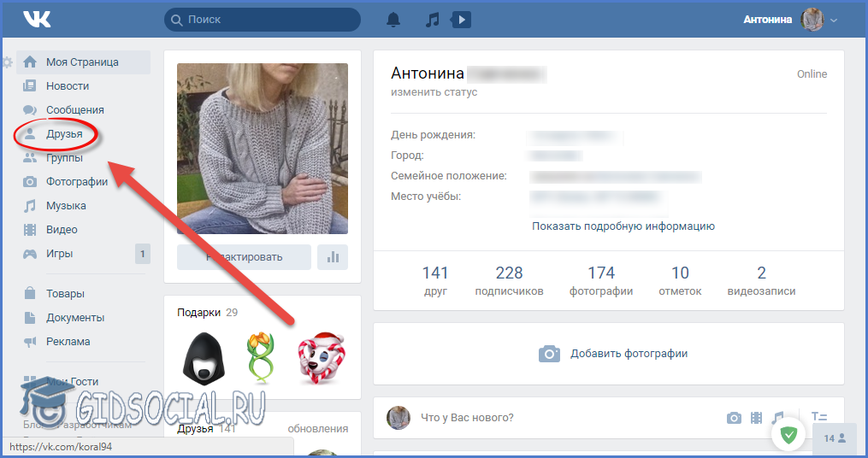Open the black hooded figure gift
Image resolution: width=868 pixels, height=458 pixels.
[204, 359]
